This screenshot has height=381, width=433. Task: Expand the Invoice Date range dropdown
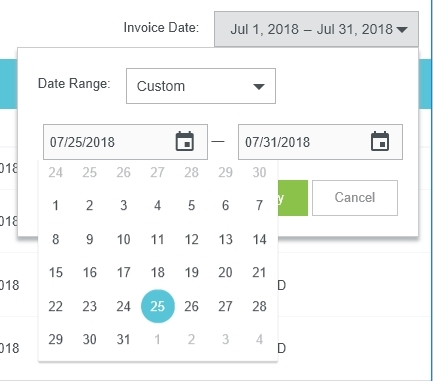[x=316, y=29]
